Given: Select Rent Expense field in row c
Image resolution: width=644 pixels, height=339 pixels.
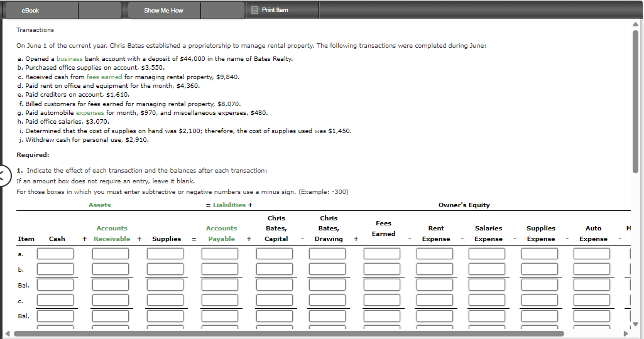Looking at the screenshot, I should (x=435, y=301).
